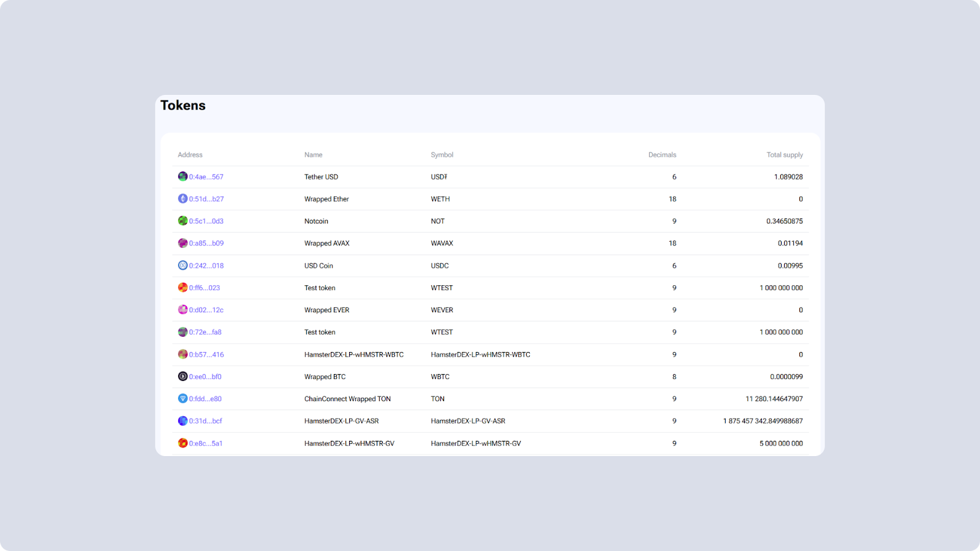Click total supply value 0.34650875
The width and height of the screenshot is (980, 551).
tap(785, 221)
